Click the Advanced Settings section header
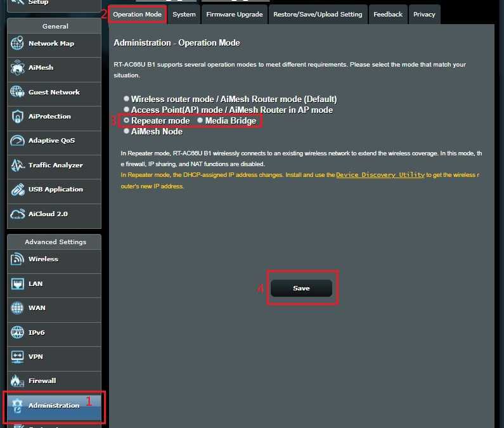 56,242
